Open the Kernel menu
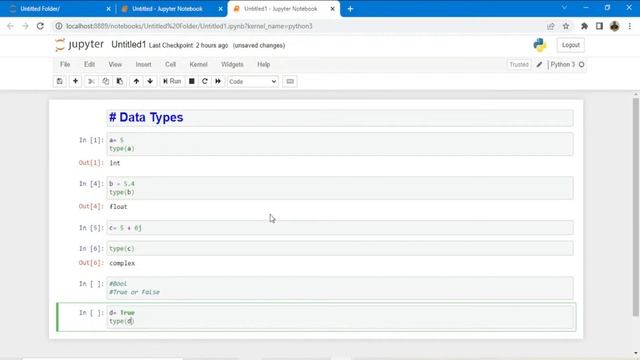The width and height of the screenshot is (640, 360). [x=198, y=64]
